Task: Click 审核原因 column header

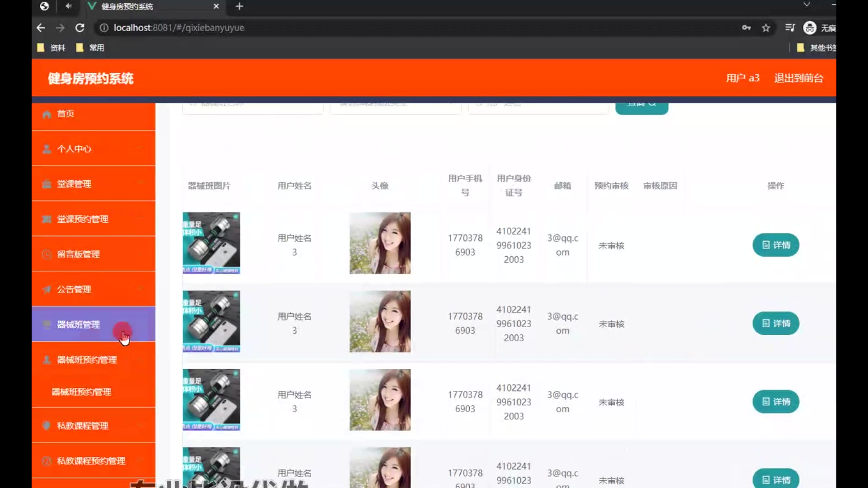Action: [660, 186]
